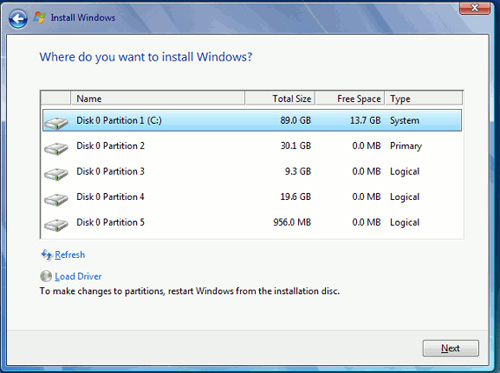Sort by the Free Space column header
The width and height of the screenshot is (500, 373).
coord(350,98)
